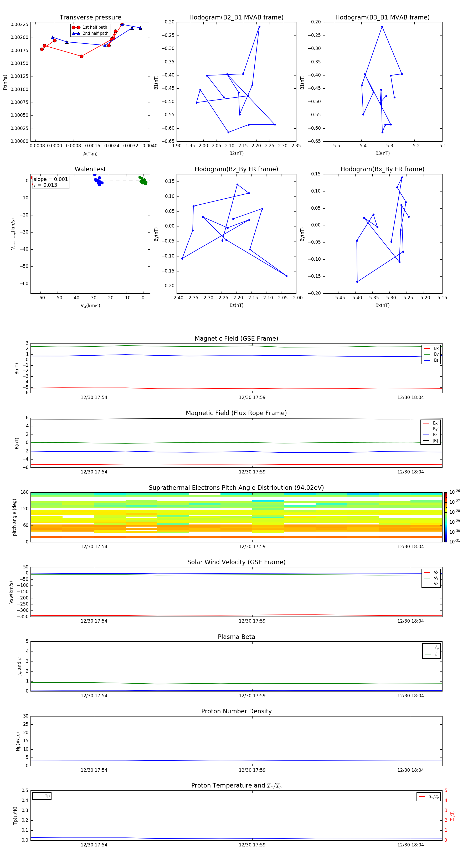
Task: Click the 'Hodogram(Bx_By FR frame)' title
Action: pyautogui.click(x=382, y=169)
